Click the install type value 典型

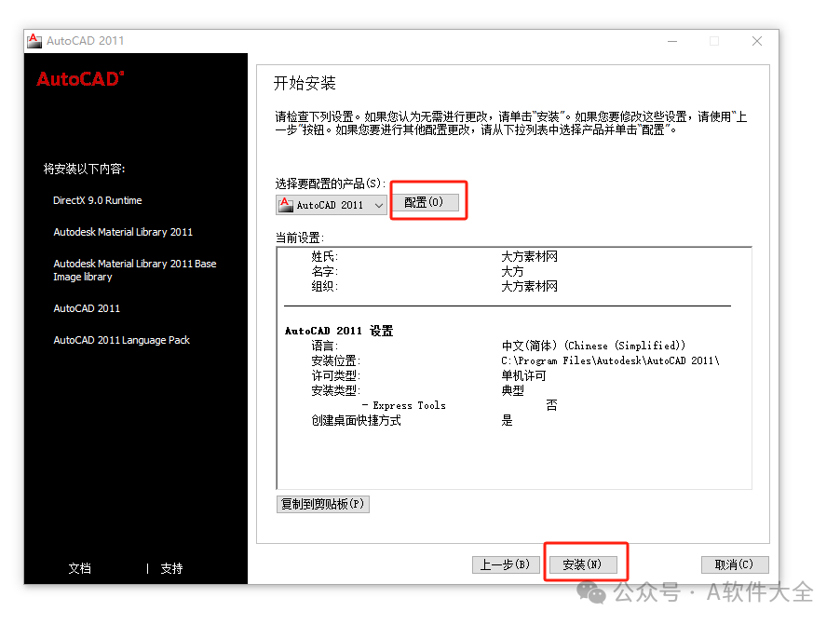point(512,391)
